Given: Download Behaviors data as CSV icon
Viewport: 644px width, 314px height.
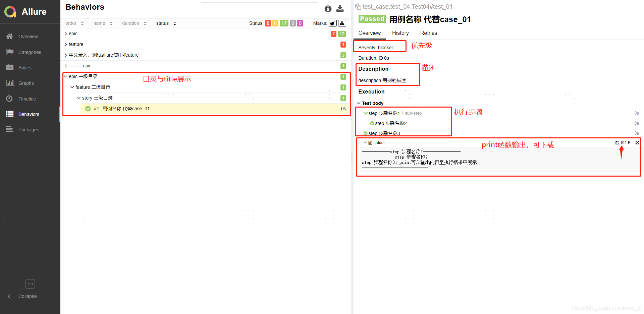Looking at the screenshot, I should pyautogui.click(x=340, y=9).
